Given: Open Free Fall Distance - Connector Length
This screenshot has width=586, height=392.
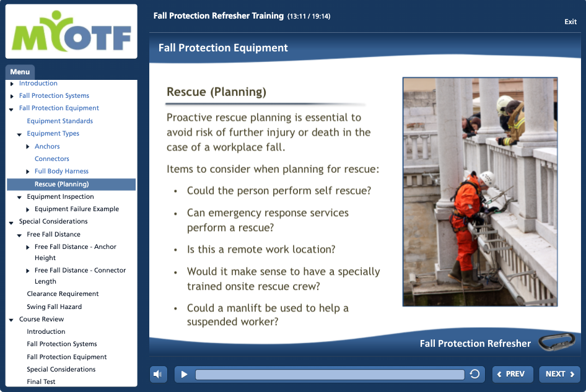Looking at the screenshot, I should click(x=81, y=276).
